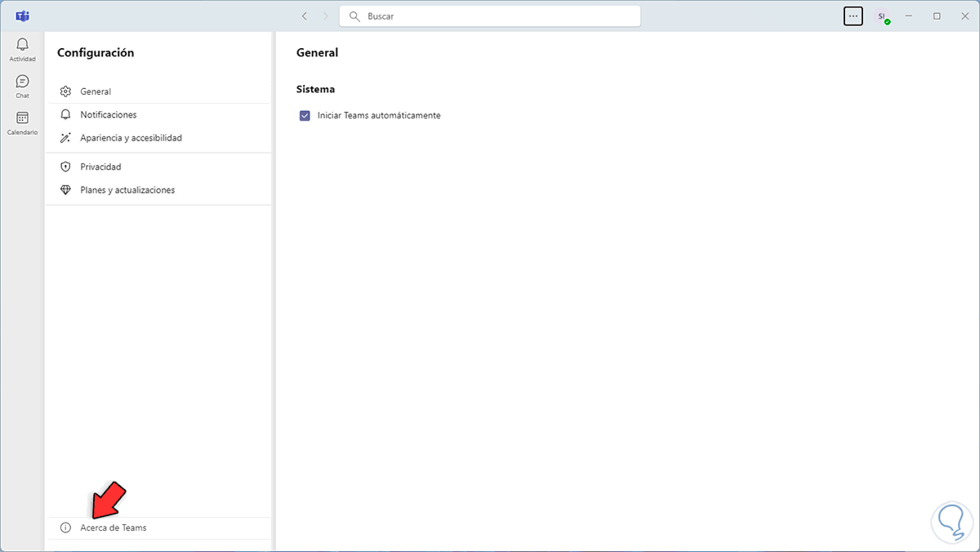This screenshot has width=980, height=552.
Task: Click the Microsoft Teams logo icon
Action: [x=22, y=16]
